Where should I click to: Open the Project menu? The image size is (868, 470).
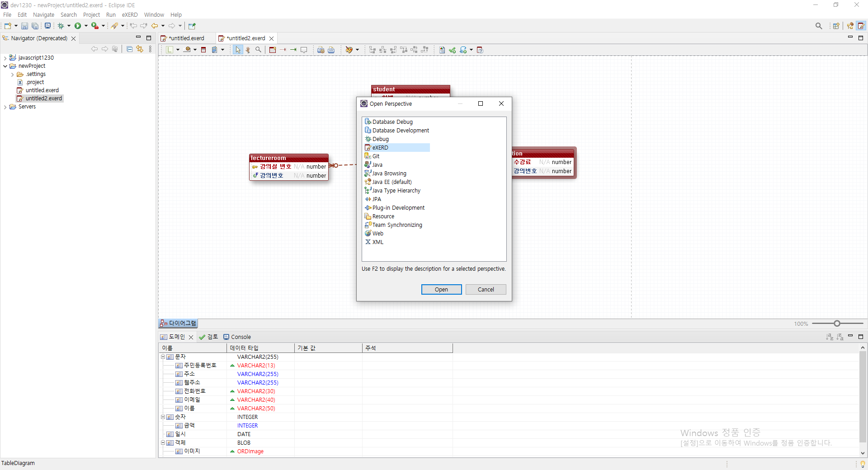91,15
